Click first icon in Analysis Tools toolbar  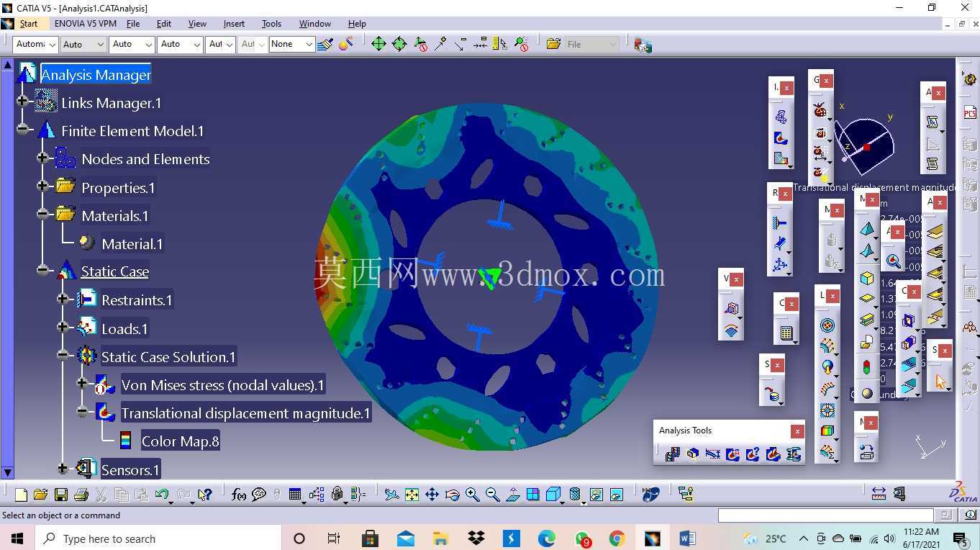coord(672,454)
